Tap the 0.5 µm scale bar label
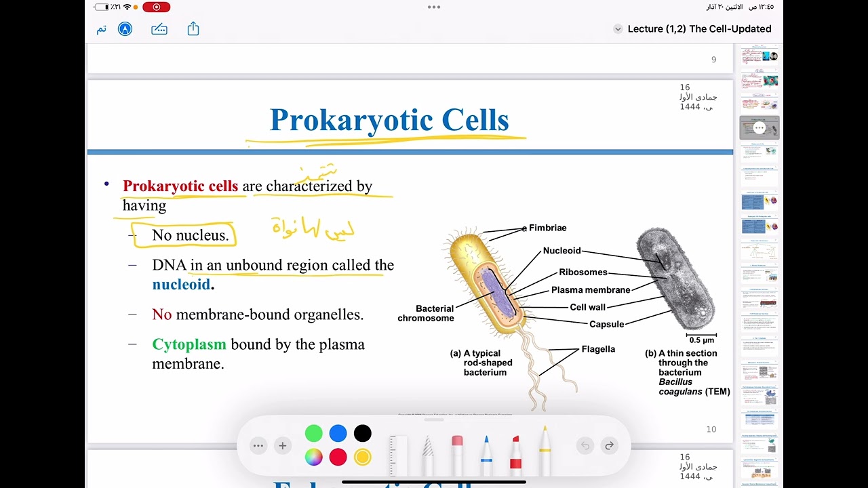Image resolution: width=868 pixels, height=488 pixels. click(x=702, y=340)
